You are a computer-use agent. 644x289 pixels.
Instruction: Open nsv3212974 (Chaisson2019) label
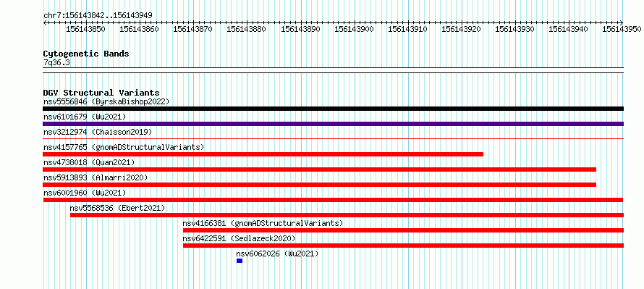pyautogui.click(x=98, y=132)
